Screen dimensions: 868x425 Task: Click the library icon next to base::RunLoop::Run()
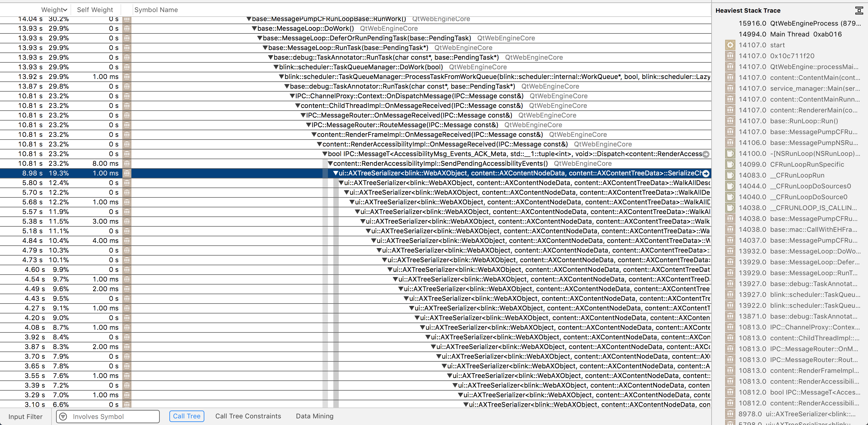click(x=730, y=121)
